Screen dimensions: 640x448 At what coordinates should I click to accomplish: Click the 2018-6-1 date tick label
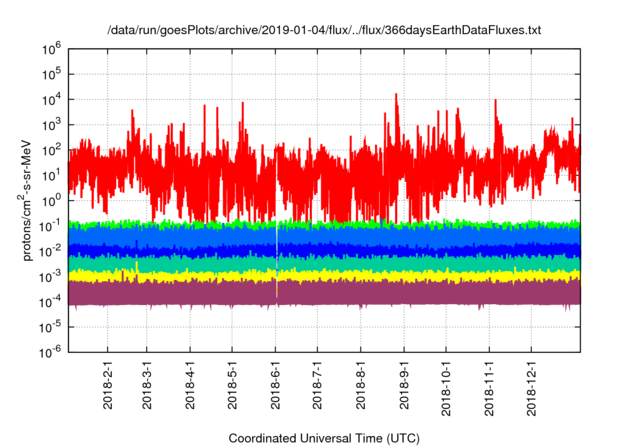275,385
